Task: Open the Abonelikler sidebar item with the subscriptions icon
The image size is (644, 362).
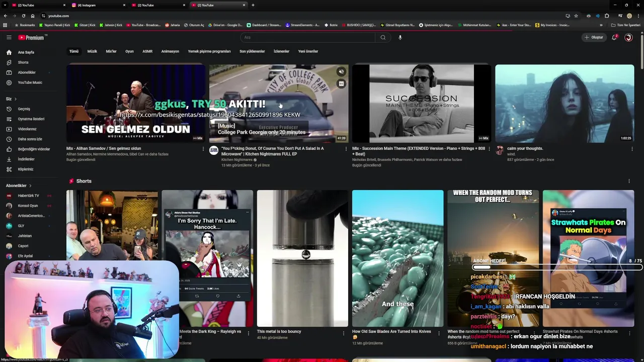Action: (27, 72)
